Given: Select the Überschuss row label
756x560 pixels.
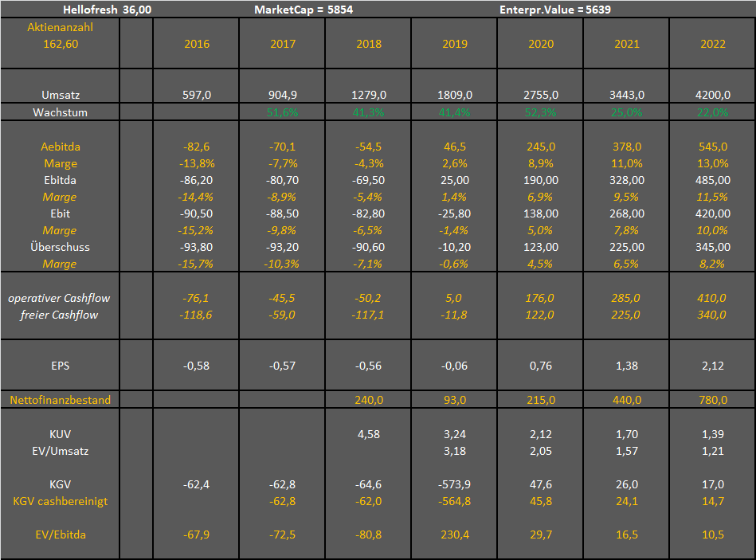Looking at the screenshot, I should point(61,247).
